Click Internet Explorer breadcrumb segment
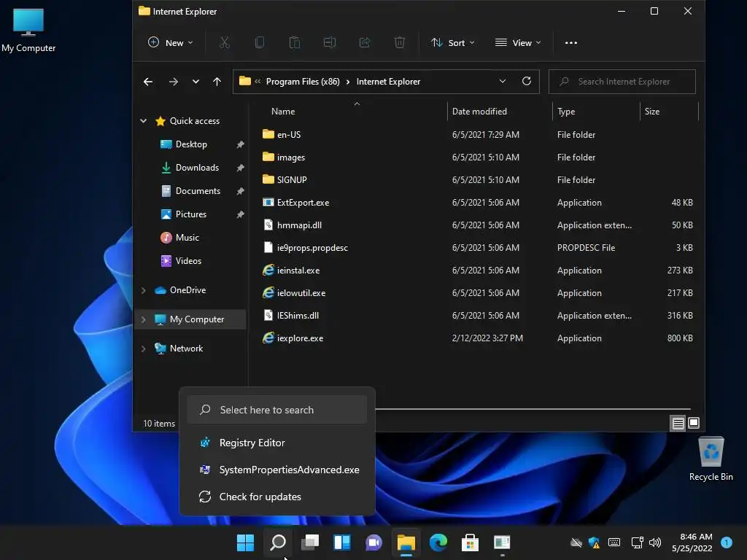The image size is (747, 560). 388,82
